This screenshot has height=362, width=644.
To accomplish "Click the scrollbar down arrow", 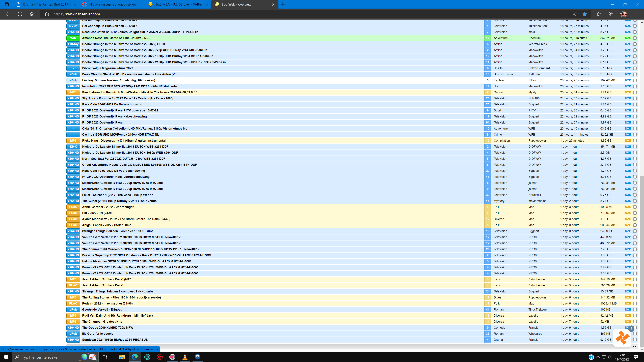I will pyautogui.click(x=642, y=350).
